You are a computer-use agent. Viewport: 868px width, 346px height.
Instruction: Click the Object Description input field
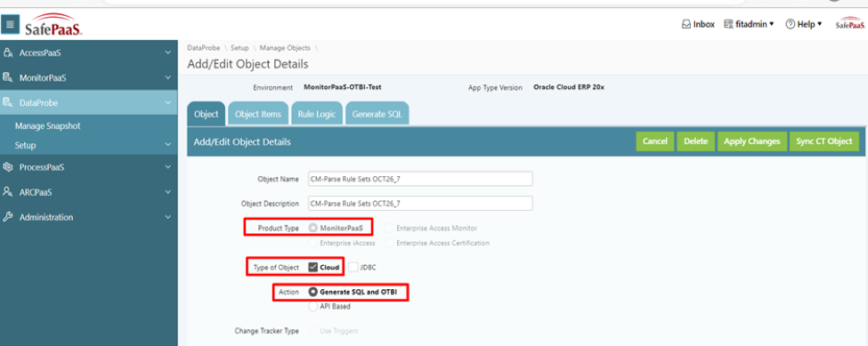coord(420,204)
